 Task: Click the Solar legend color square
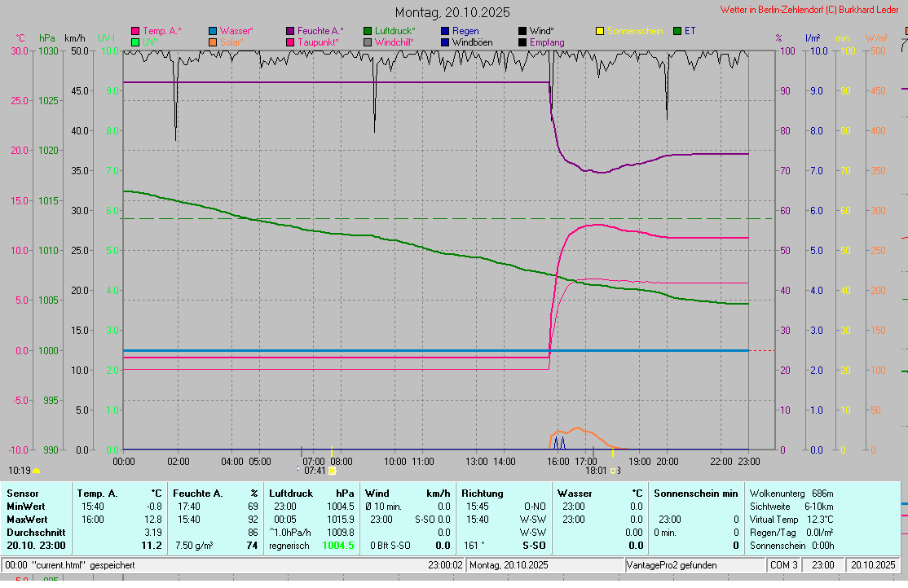tap(213, 42)
